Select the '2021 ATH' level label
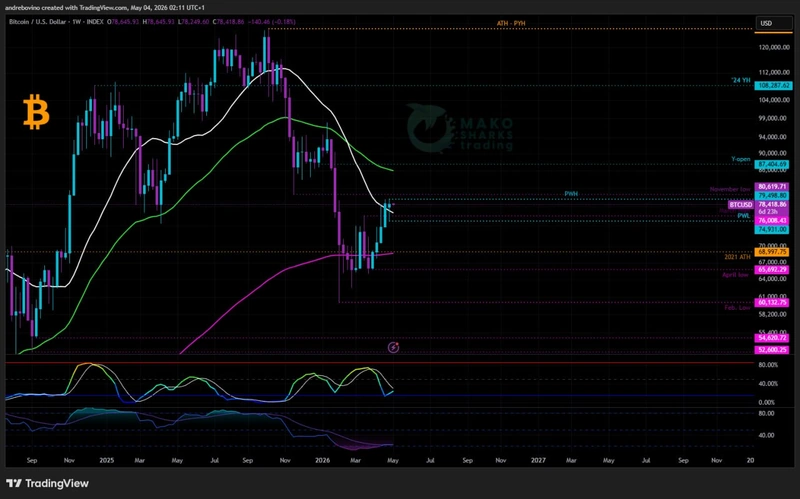Image resolution: width=800 pixels, height=499 pixels. coord(737,257)
